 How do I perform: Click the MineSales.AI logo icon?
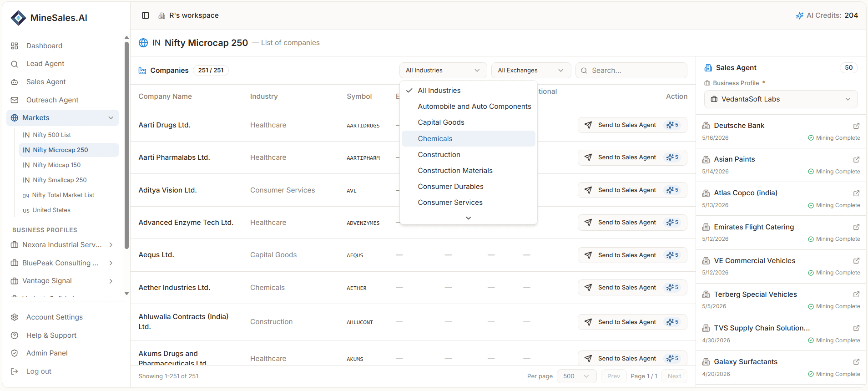tap(18, 18)
